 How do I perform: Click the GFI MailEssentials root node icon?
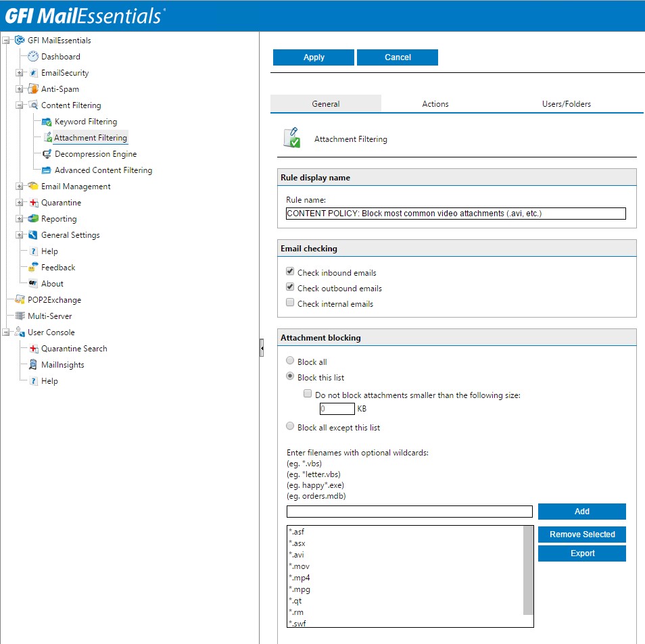(20, 41)
